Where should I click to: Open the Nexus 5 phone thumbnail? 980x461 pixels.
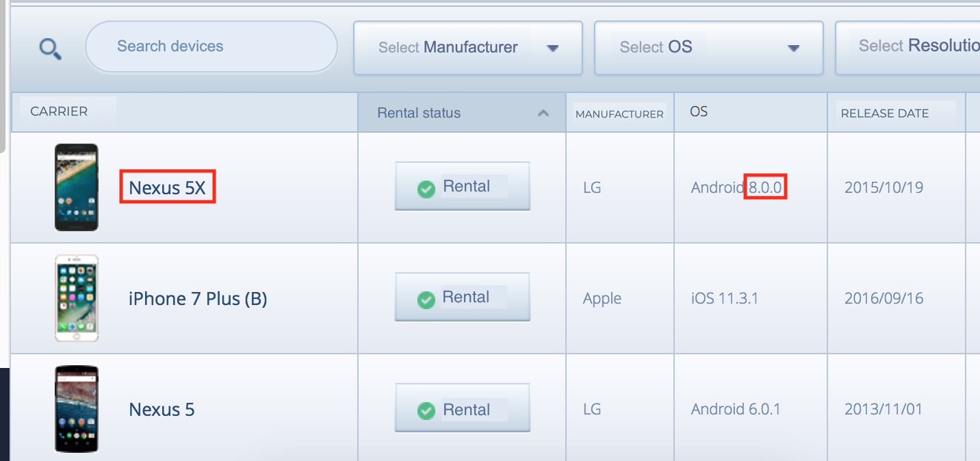point(77,410)
